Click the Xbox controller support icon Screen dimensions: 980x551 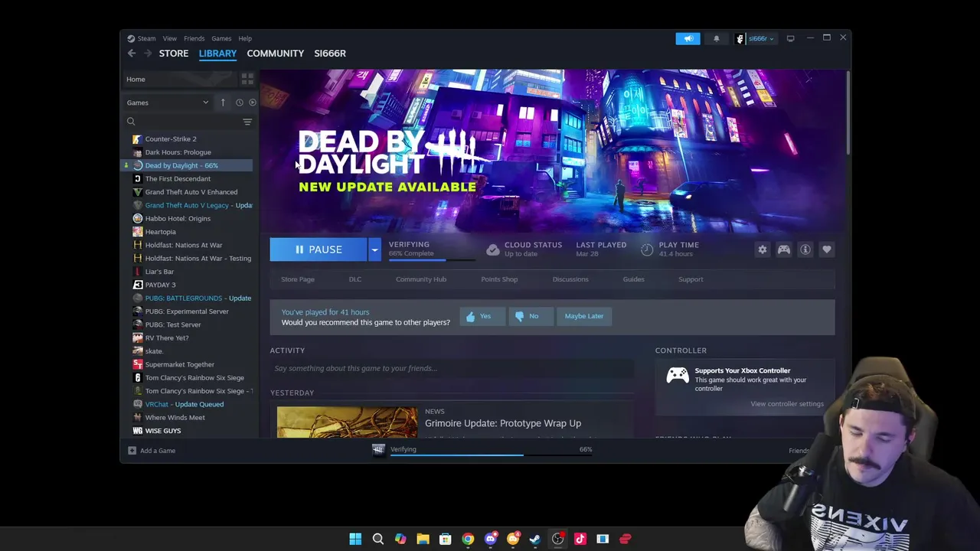click(677, 375)
